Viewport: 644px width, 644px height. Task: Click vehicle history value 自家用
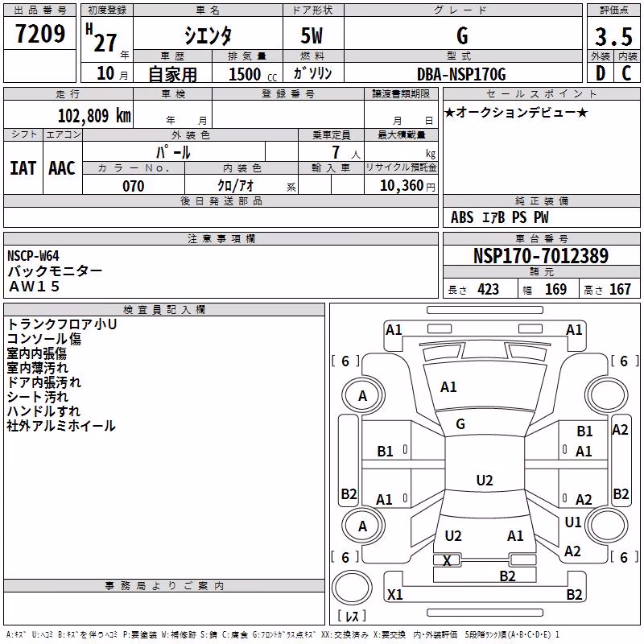point(172,74)
